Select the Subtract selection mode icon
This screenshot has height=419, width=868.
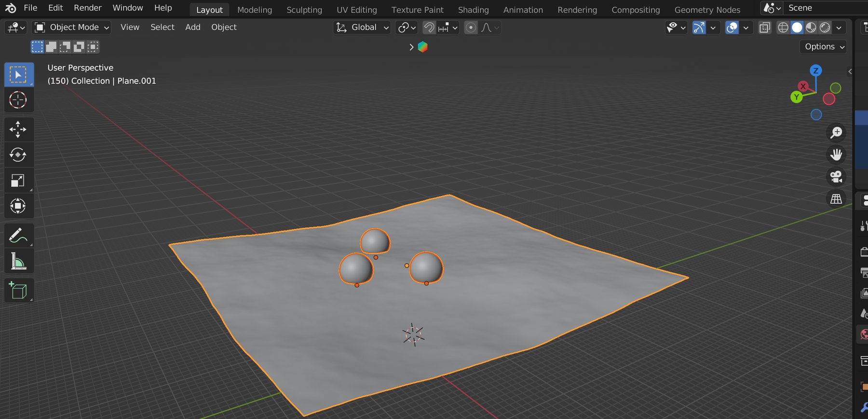pos(65,47)
